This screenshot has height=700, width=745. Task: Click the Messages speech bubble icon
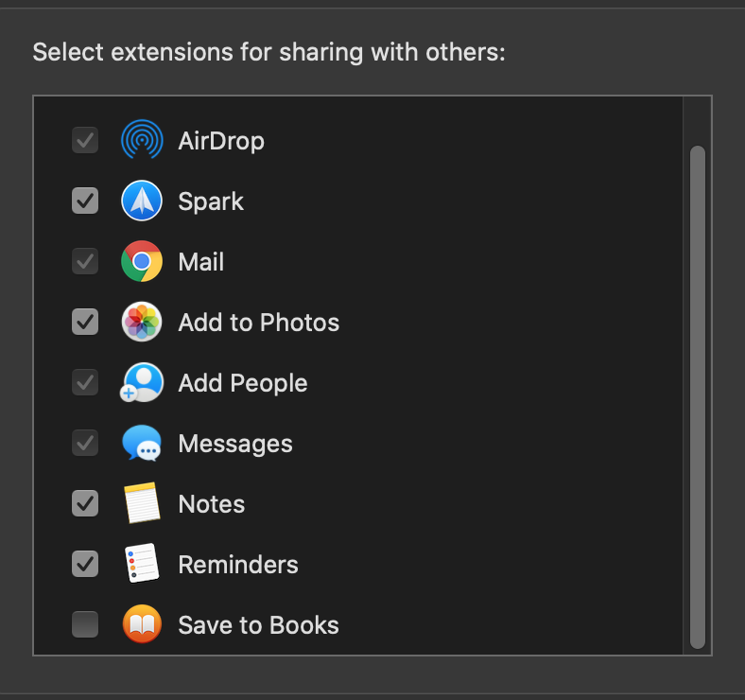(142, 443)
